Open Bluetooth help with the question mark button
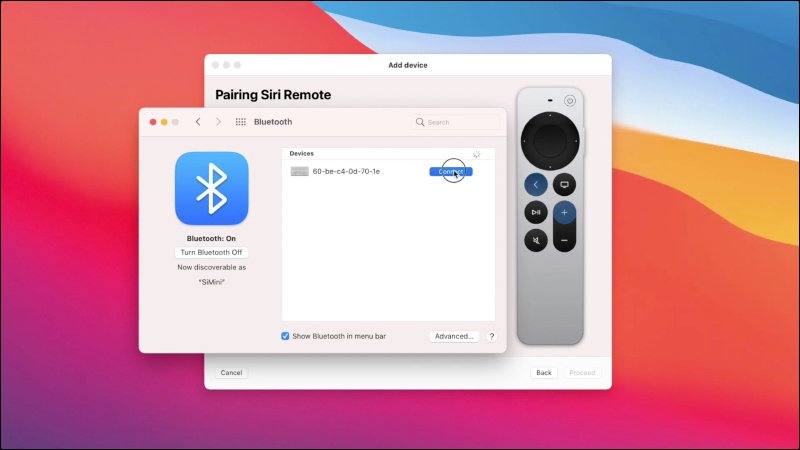800x450 pixels. (x=491, y=336)
